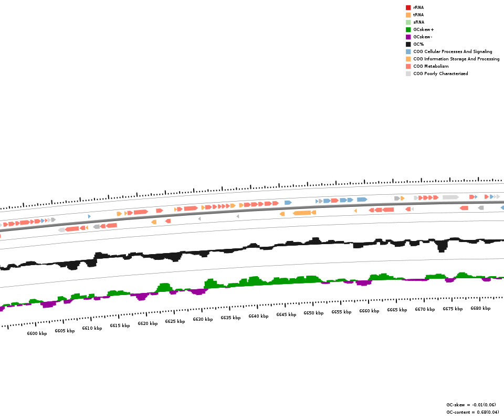Click the tRNA legend label

pos(418,15)
